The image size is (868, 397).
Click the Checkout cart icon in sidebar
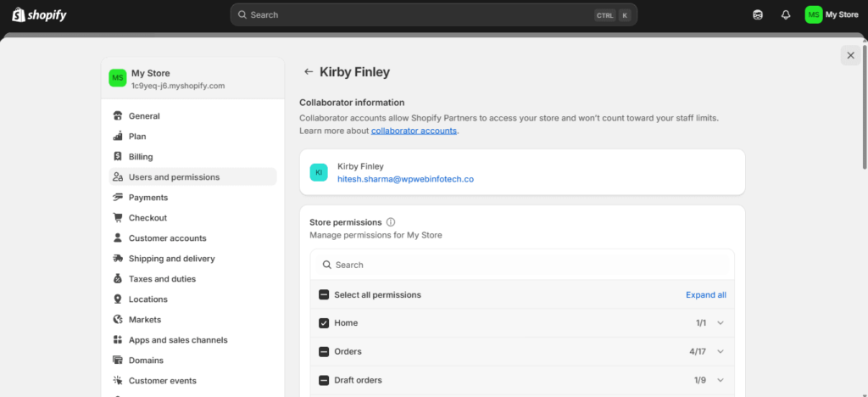click(117, 218)
